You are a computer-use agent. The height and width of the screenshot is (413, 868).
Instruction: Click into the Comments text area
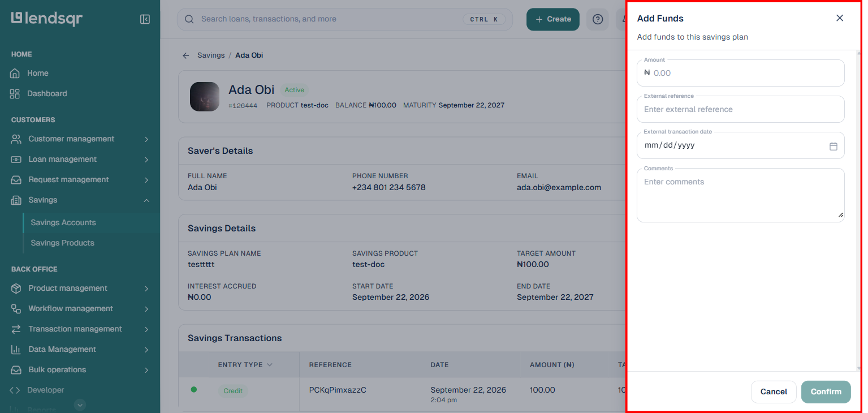pos(741,195)
